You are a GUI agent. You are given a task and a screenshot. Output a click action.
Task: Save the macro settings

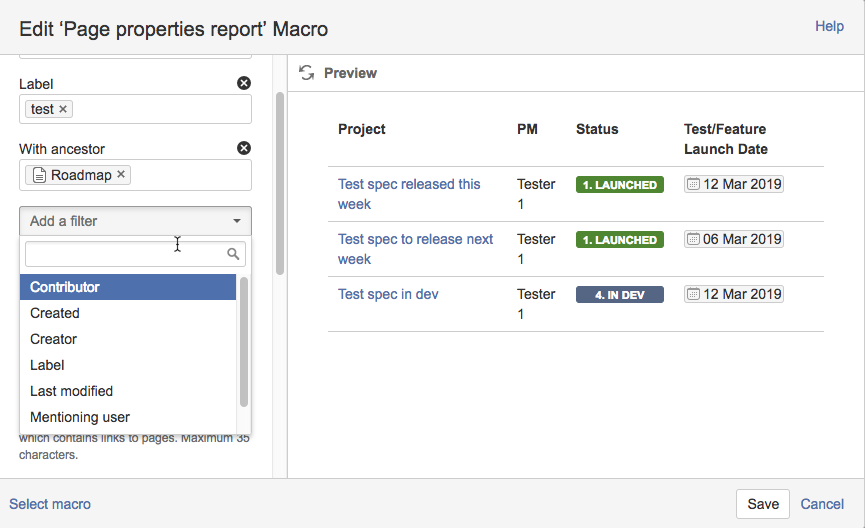763,504
